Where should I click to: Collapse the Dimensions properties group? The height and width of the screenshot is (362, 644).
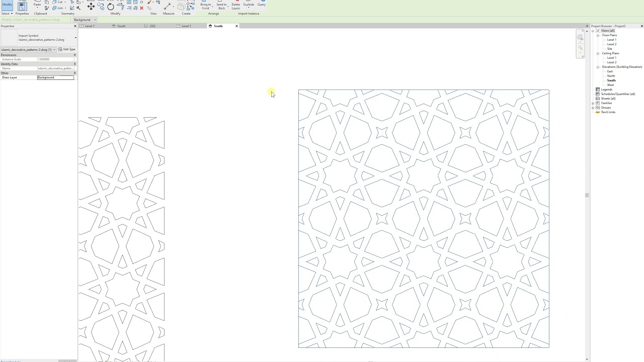click(75, 55)
